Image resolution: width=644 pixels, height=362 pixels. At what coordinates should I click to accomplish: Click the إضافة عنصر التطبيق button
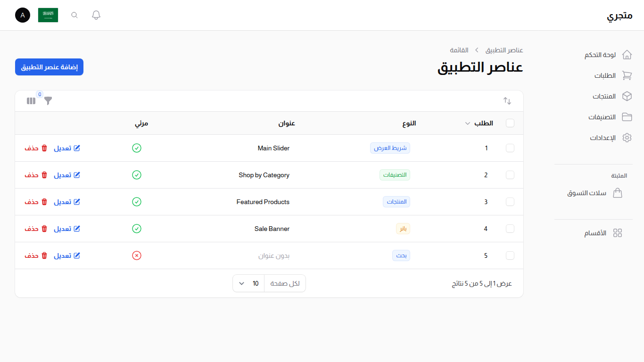coord(49,66)
